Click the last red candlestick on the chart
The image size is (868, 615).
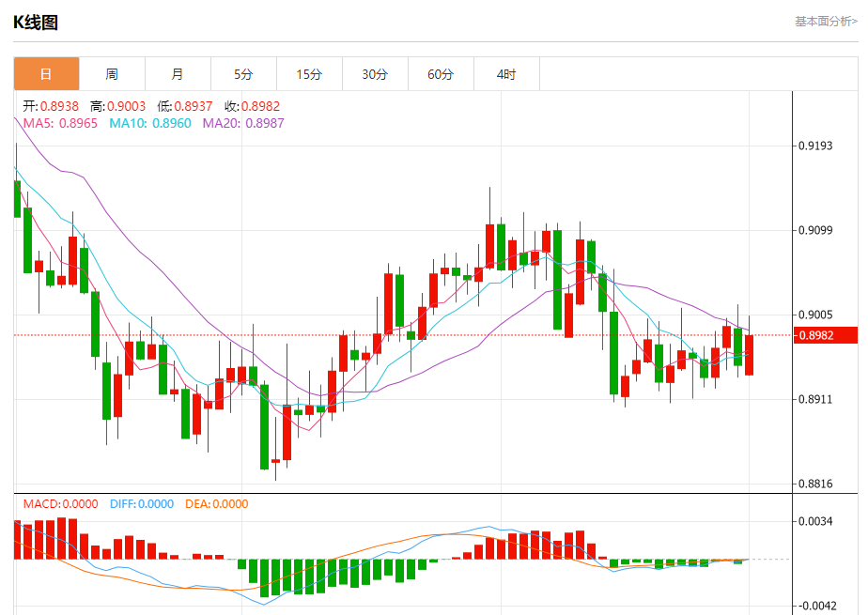tap(749, 355)
